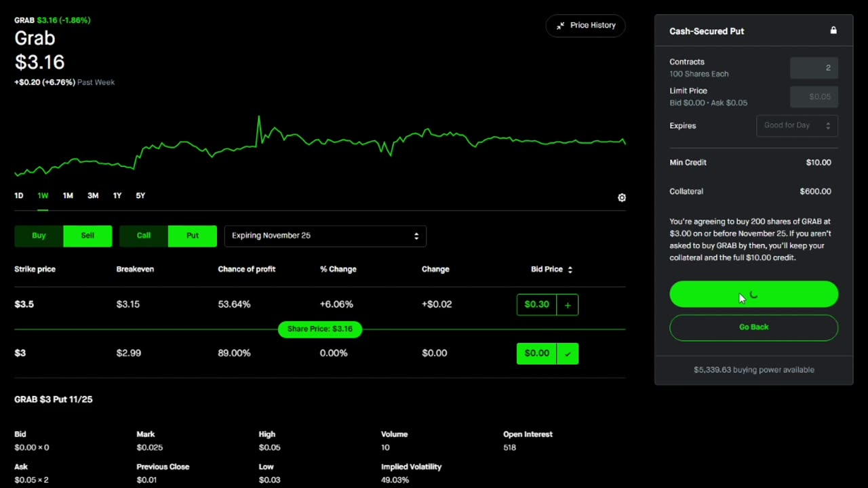Viewport: 868px width, 488px height.
Task: Open the Expiring November 25 dropdown
Action: pos(325,236)
